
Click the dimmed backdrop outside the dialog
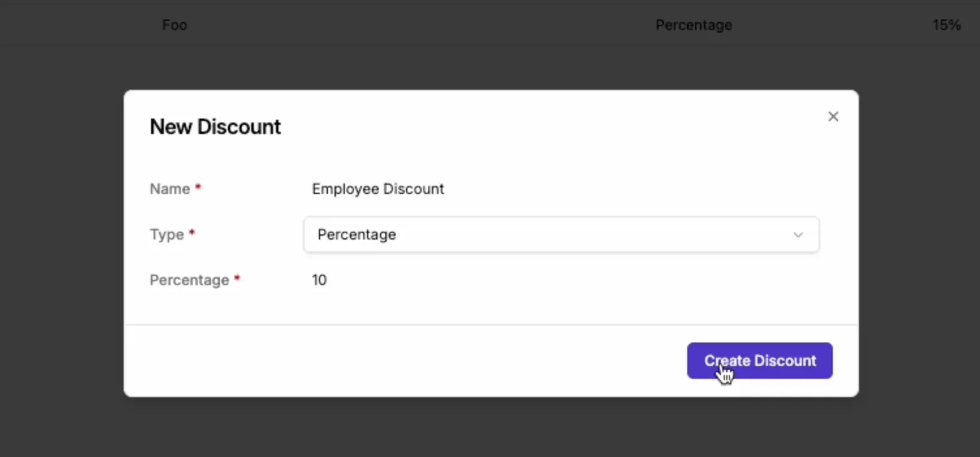click(x=62, y=260)
